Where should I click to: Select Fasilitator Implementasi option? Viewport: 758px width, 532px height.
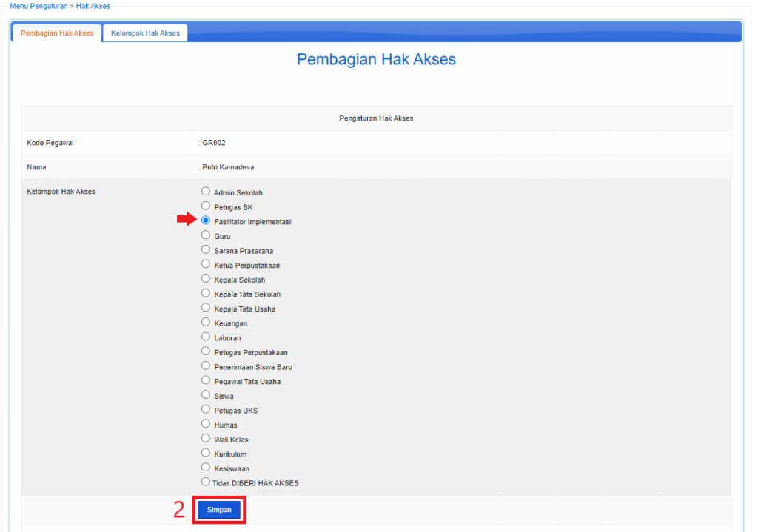(205, 220)
